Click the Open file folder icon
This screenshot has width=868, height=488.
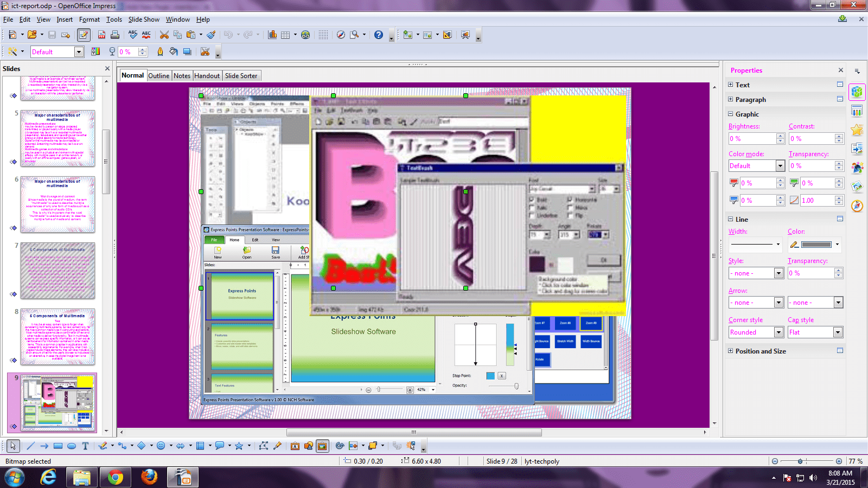[x=32, y=35]
